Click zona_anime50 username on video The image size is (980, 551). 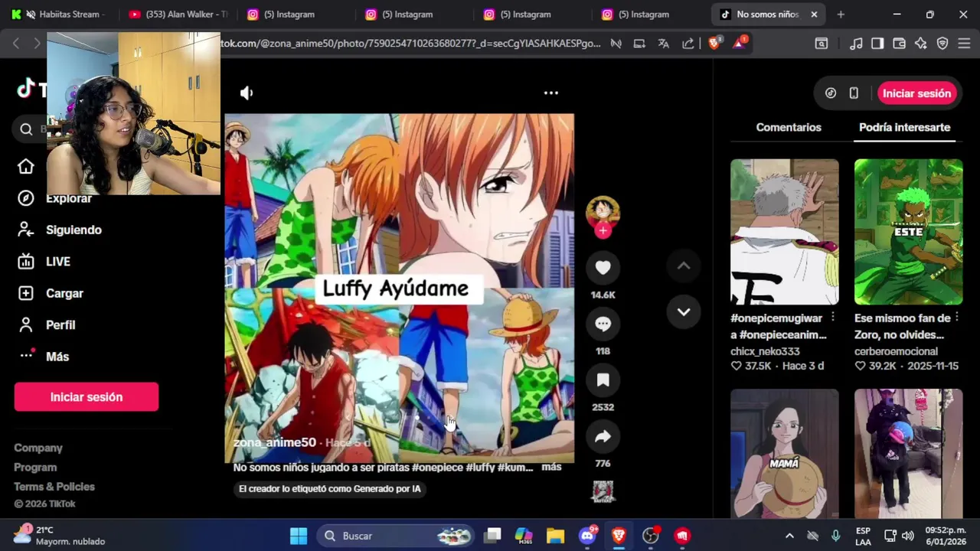tap(274, 442)
